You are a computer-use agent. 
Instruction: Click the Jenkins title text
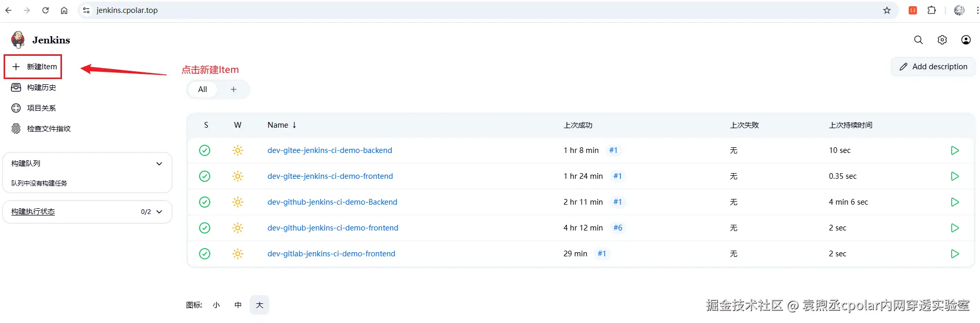click(51, 40)
